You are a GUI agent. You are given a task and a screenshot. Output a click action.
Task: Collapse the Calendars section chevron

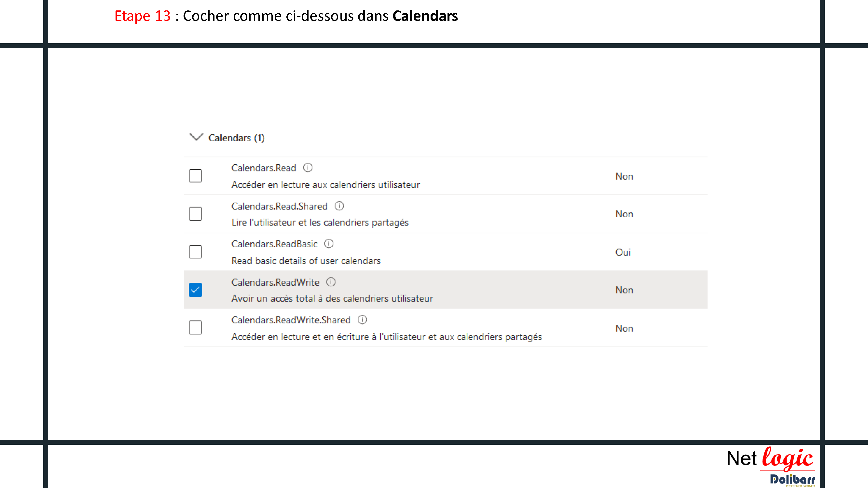pyautogui.click(x=196, y=137)
